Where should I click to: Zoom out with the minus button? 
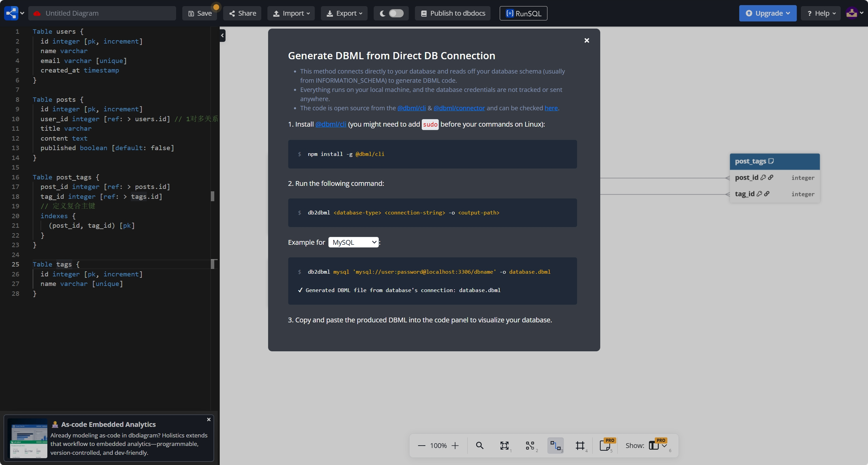point(421,446)
